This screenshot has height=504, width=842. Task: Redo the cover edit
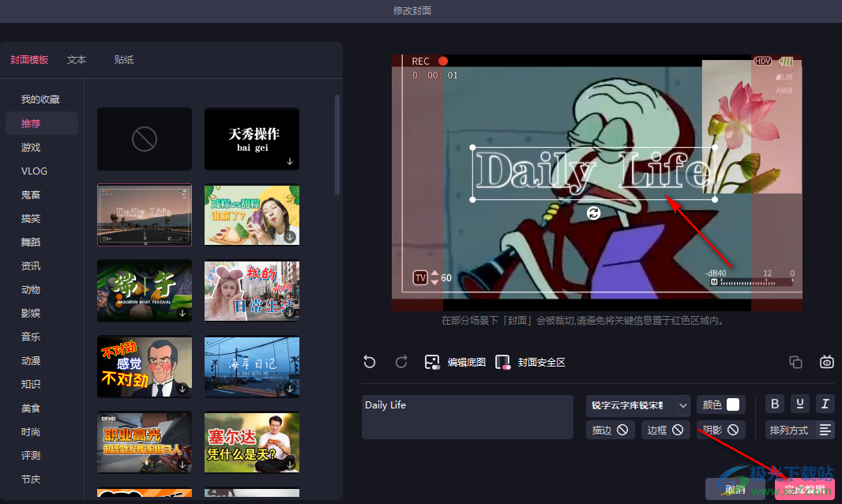tap(401, 362)
